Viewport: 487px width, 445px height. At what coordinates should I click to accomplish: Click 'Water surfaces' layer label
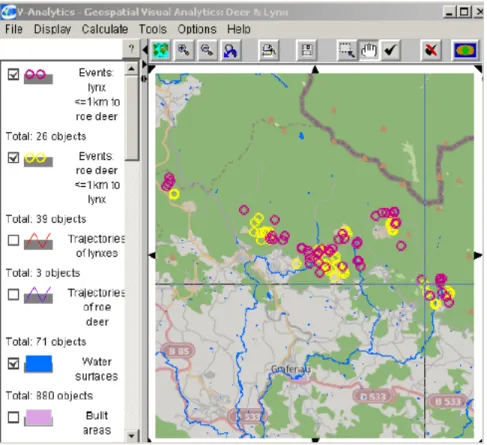pyautogui.click(x=96, y=369)
